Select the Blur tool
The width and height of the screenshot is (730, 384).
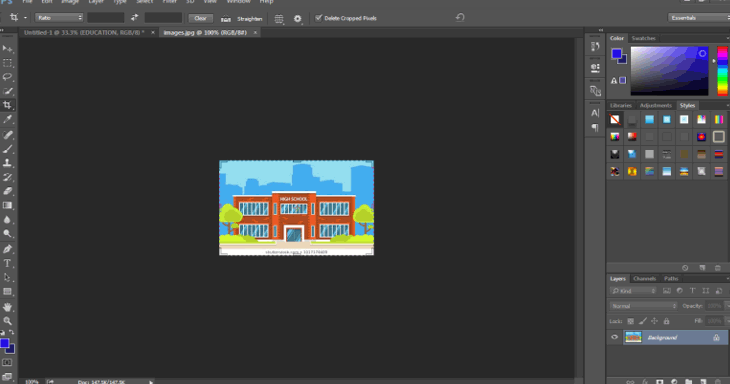7,220
